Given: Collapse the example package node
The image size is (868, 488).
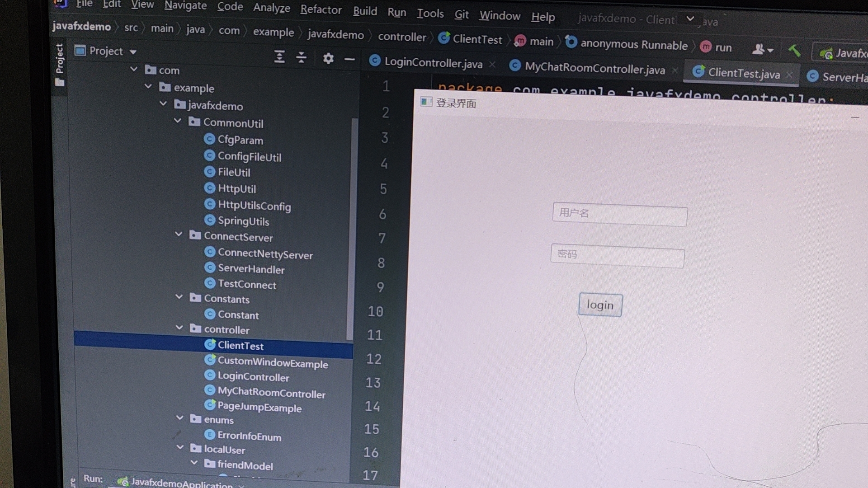Looking at the screenshot, I should [x=148, y=86].
